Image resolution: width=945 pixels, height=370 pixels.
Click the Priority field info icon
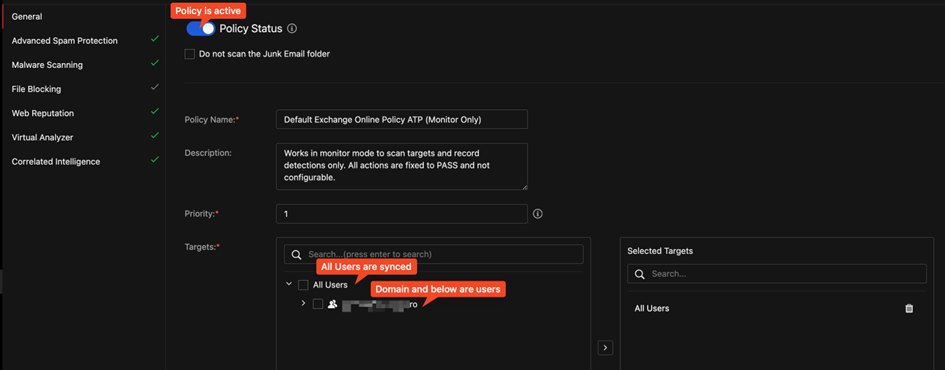(538, 214)
